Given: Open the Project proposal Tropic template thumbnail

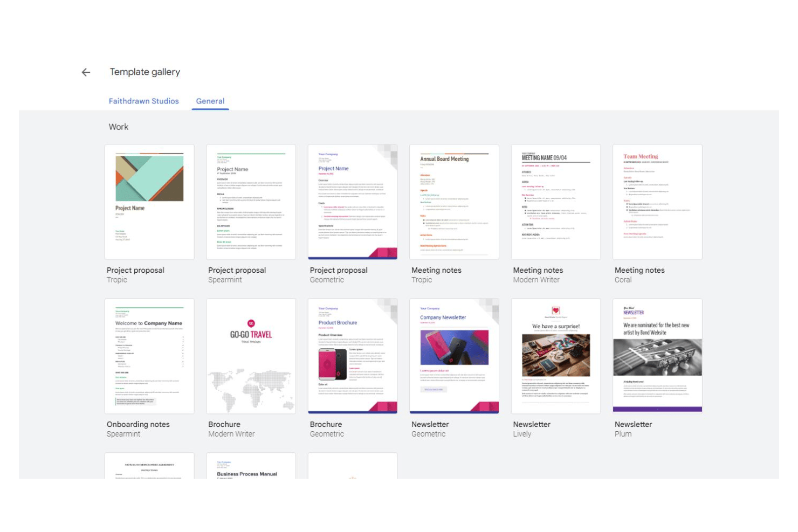Looking at the screenshot, I should tap(149, 202).
